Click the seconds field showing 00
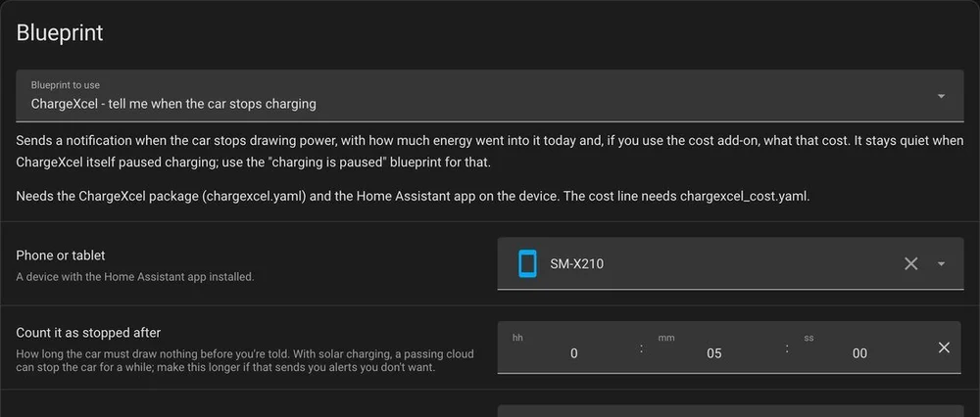980x417 pixels. coord(859,353)
